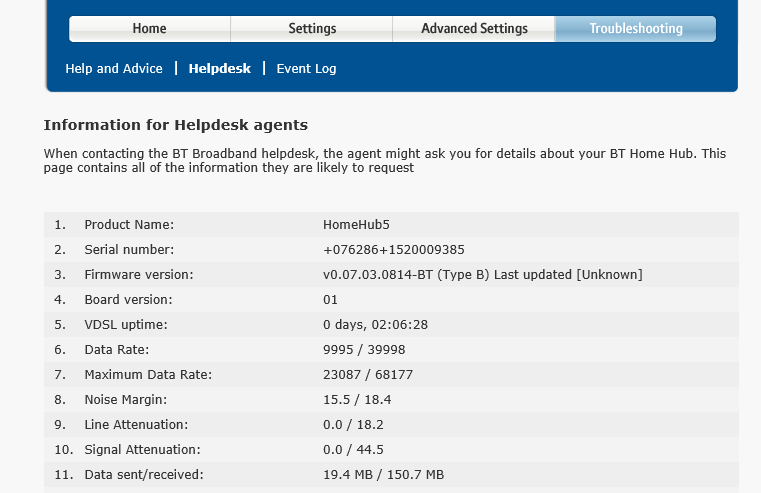
Task: Select data rate value '9995 / 39998'
Action: (364, 349)
